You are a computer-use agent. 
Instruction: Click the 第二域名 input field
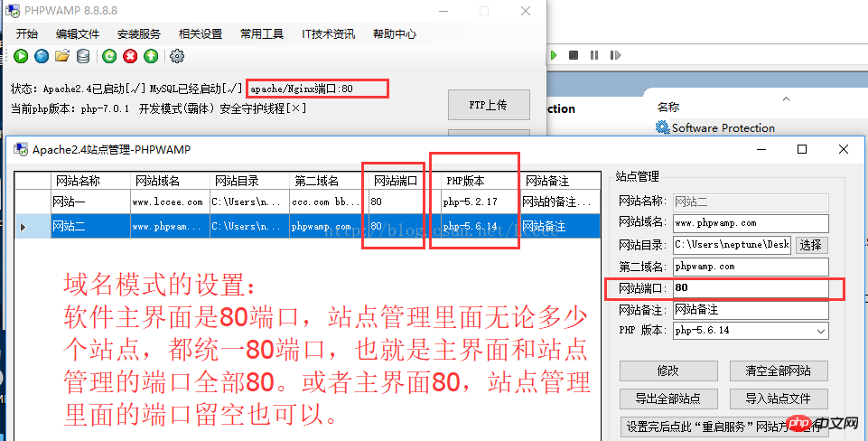pos(751,267)
